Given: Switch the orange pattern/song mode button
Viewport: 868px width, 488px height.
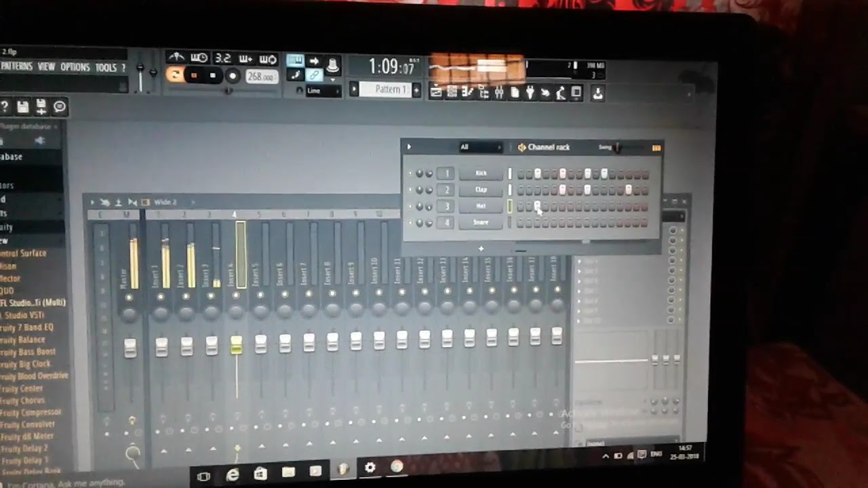Looking at the screenshot, I should 174,75.
